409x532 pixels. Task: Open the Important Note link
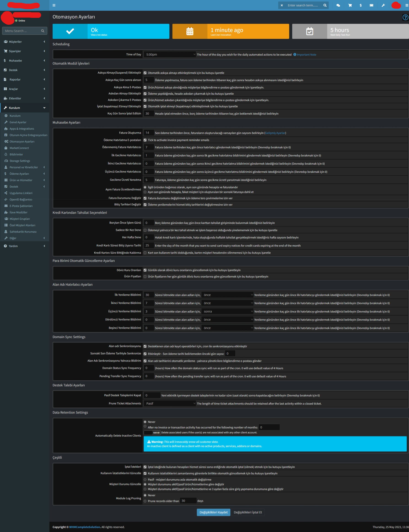[306, 54]
